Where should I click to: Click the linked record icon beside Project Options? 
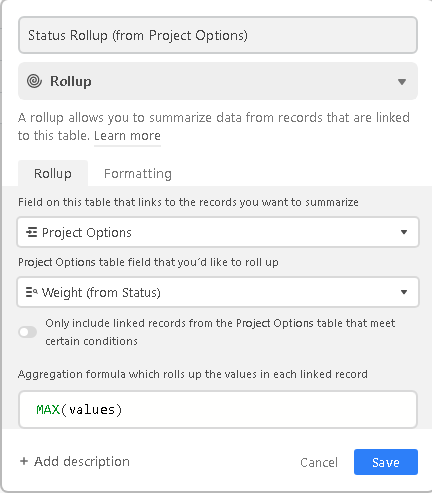32,232
